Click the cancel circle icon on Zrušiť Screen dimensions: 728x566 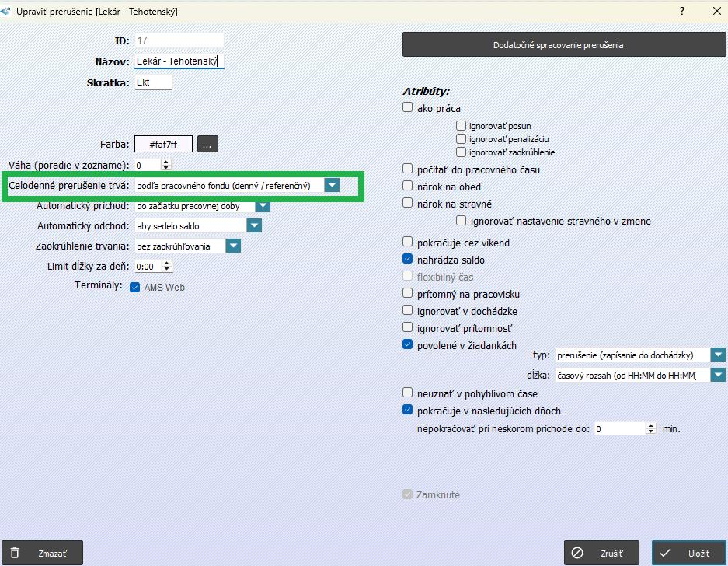pyautogui.click(x=577, y=553)
